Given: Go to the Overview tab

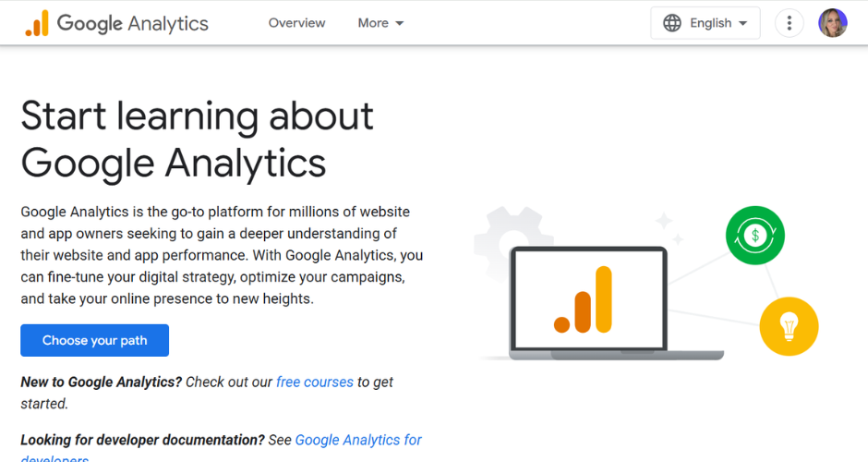Looking at the screenshot, I should pyautogui.click(x=296, y=23).
